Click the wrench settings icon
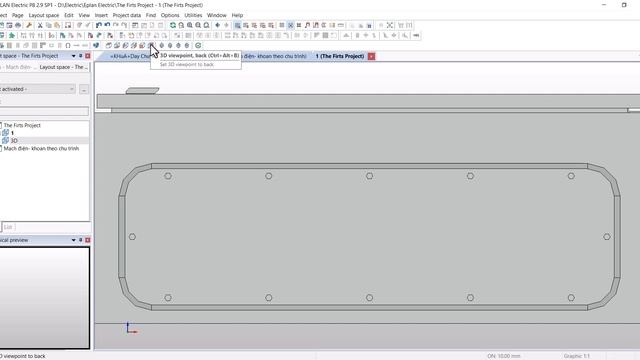This screenshot has height=360, width=640. coord(29,25)
